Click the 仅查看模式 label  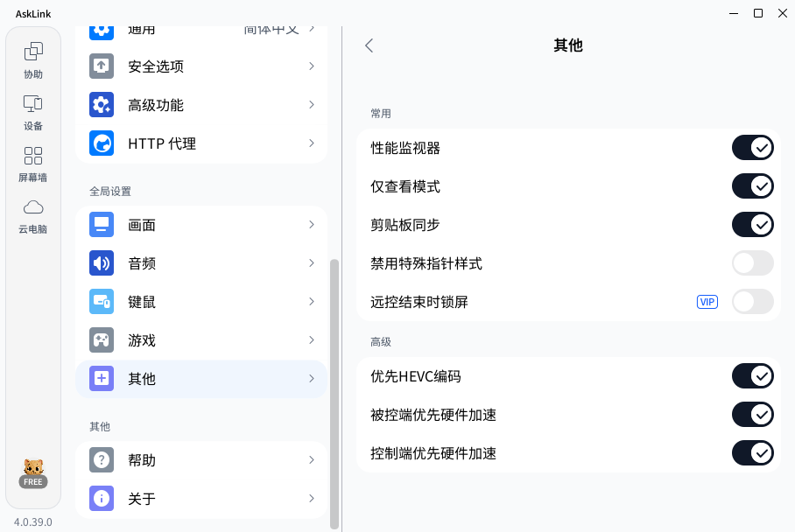point(405,186)
